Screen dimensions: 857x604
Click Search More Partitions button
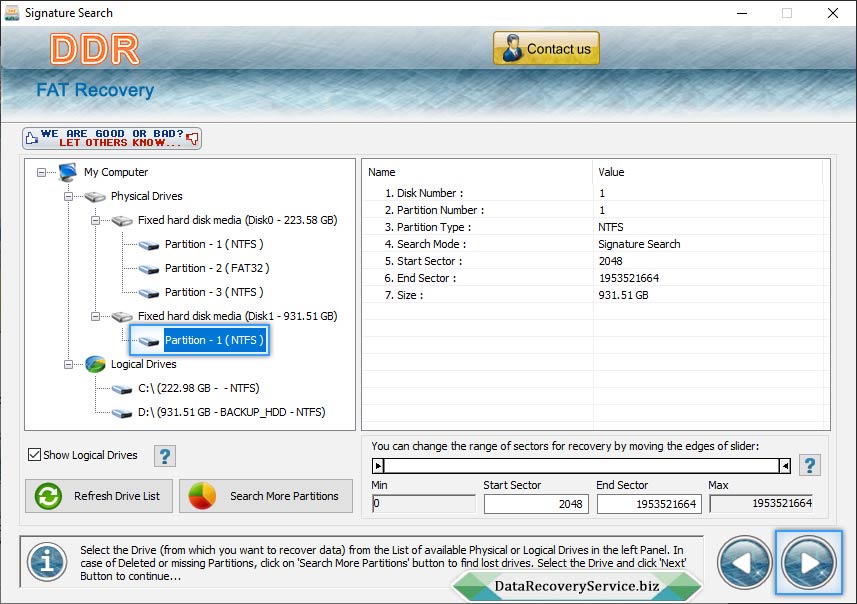[x=266, y=496]
